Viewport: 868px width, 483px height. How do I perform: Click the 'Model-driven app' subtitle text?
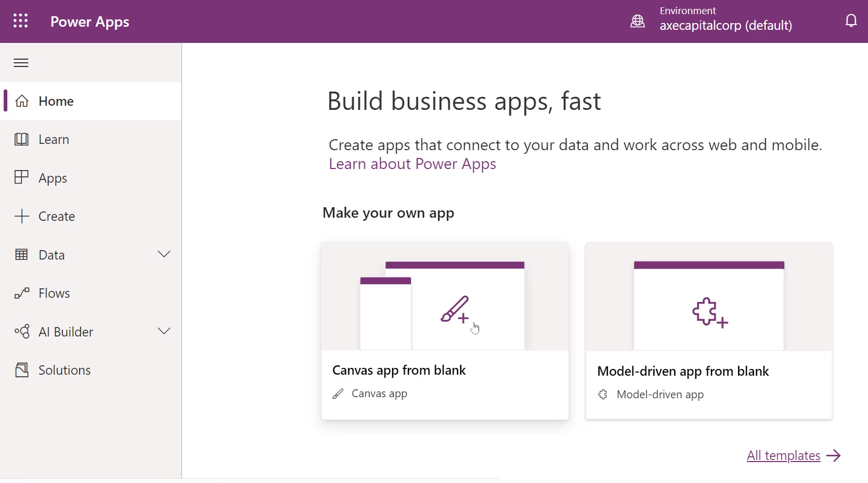pyautogui.click(x=660, y=395)
